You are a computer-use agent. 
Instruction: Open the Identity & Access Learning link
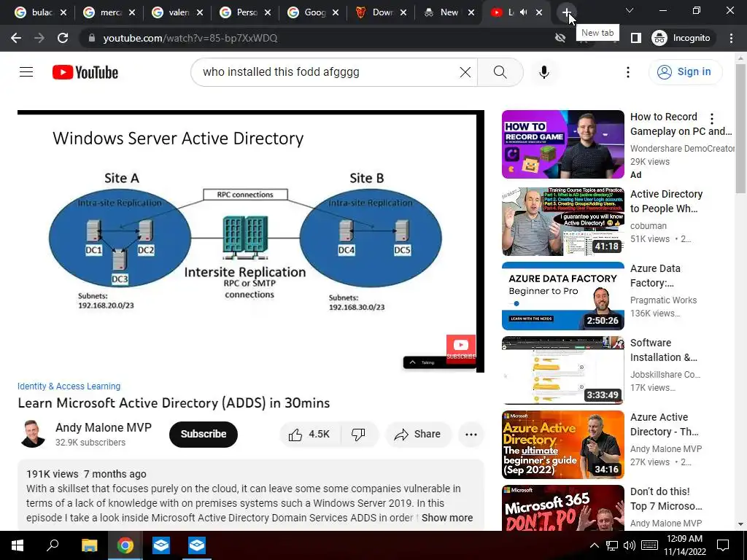(69, 386)
